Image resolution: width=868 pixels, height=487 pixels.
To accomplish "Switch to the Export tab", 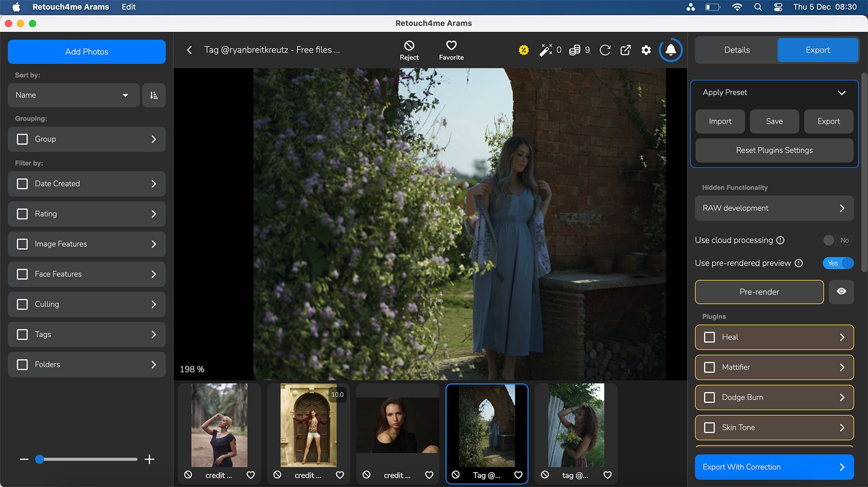I will [817, 50].
